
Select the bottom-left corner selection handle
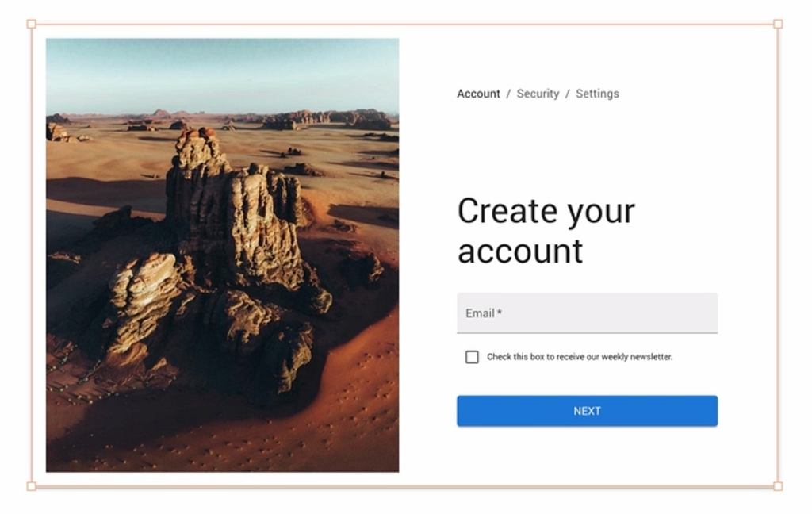[x=32, y=486]
